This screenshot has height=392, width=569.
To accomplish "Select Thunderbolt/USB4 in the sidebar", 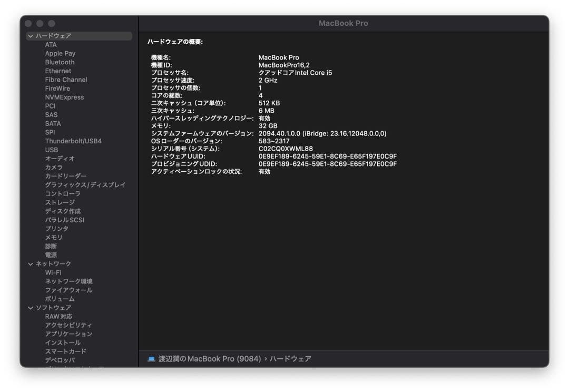I will pos(74,141).
